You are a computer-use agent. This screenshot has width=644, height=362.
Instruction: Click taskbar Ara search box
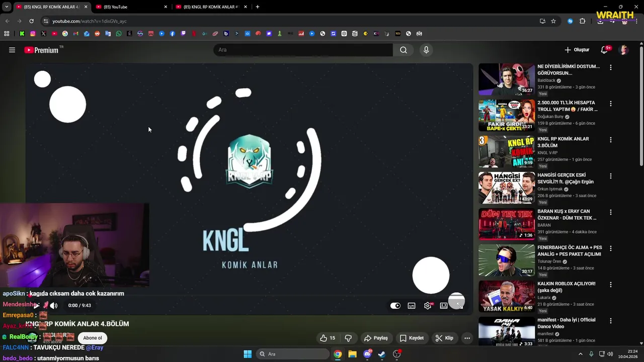pyautogui.click(x=292, y=354)
